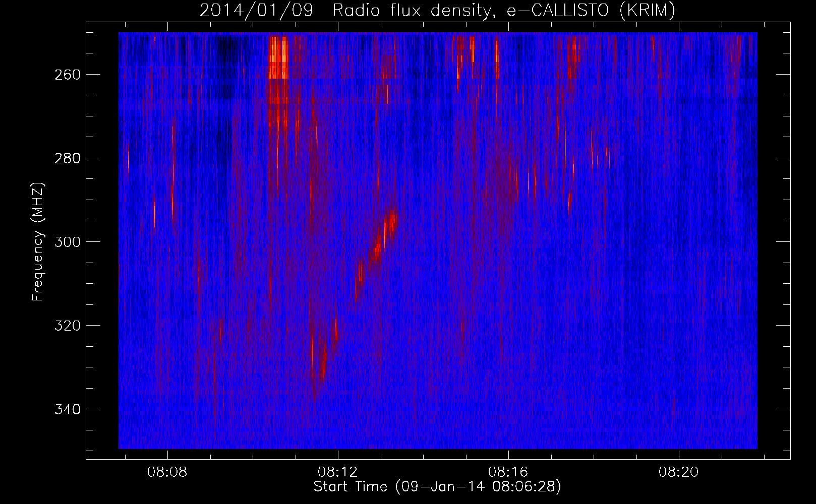Click the 'Frequency (MHZ)' axis label
This screenshot has height=504, width=816.
click(x=38, y=241)
